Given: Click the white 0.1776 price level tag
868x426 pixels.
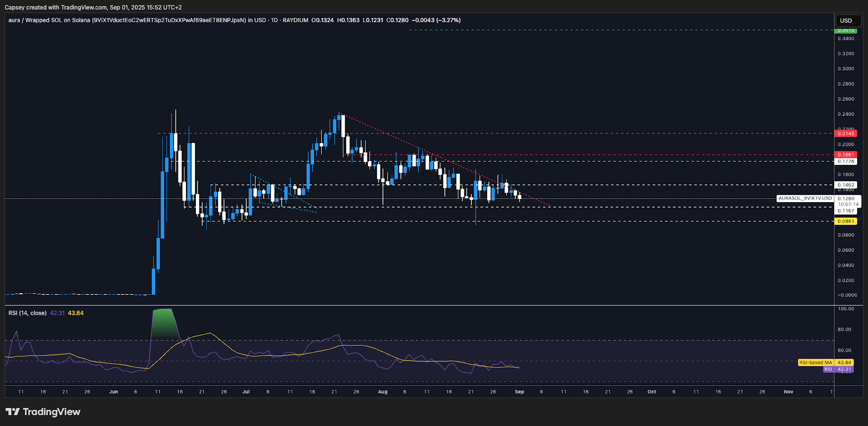Looking at the screenshot, I should pos(846,162).
